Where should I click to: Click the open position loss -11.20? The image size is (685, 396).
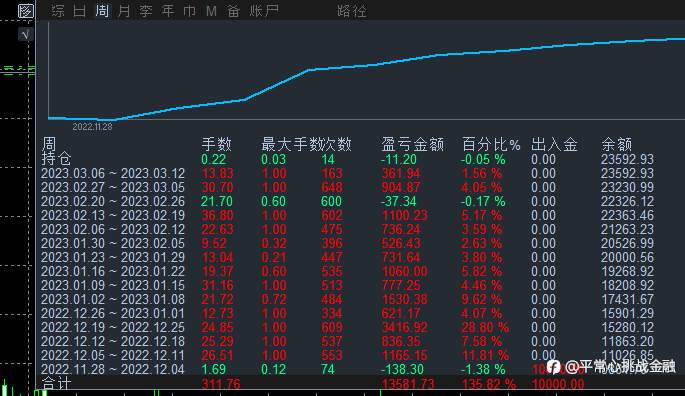click(398, 160)
